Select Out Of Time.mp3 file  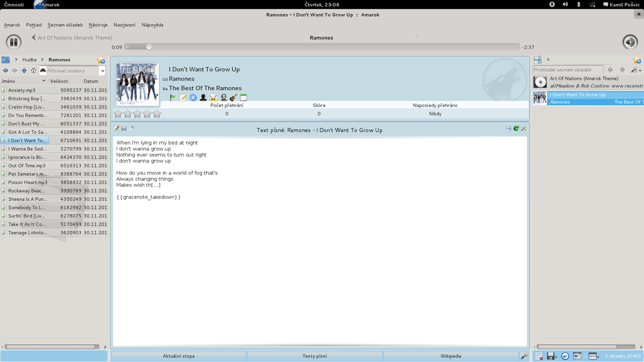[x=54, y=165]
